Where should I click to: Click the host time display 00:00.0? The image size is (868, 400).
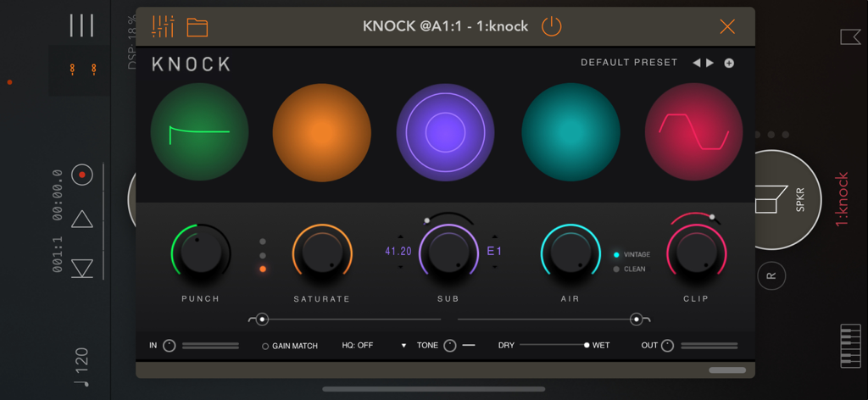point(57,195)
